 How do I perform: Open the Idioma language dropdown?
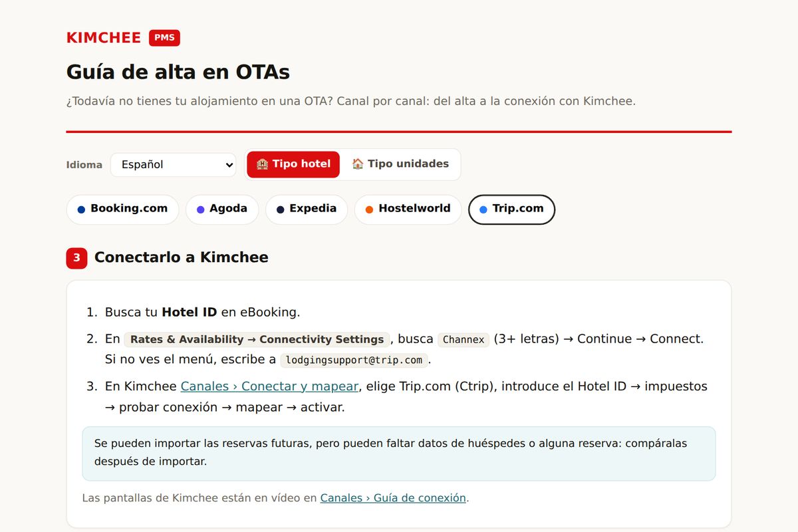pyautogui.click(x=173, y=164)
